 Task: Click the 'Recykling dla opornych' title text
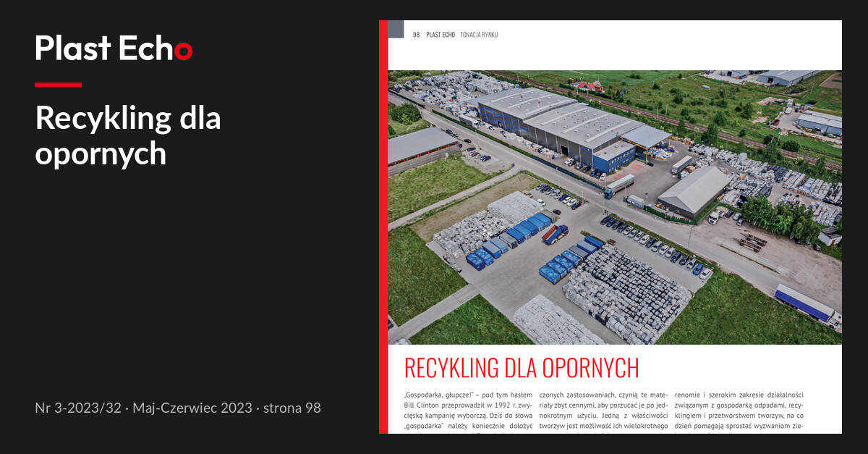pyautogui.click(x=128, y=135)
